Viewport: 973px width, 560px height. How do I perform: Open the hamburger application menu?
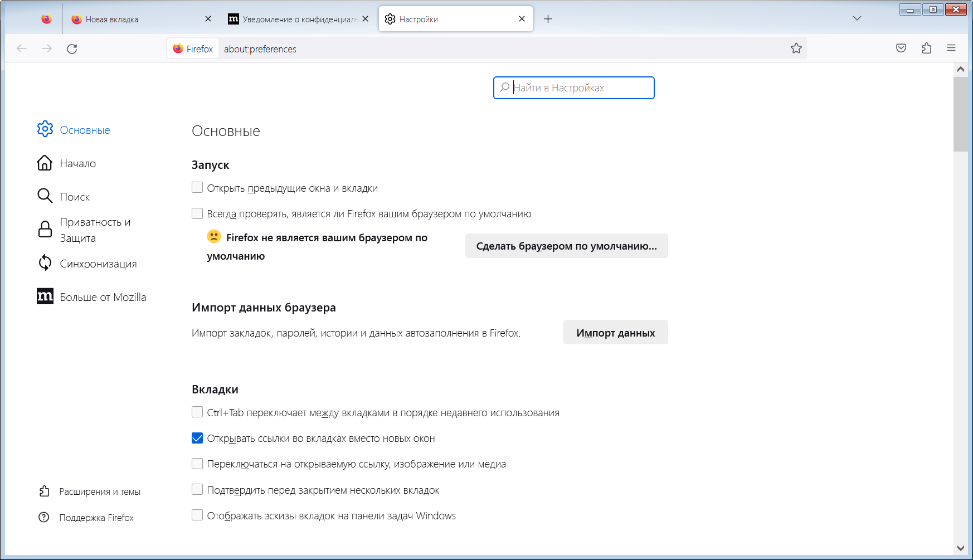[951, 48]
